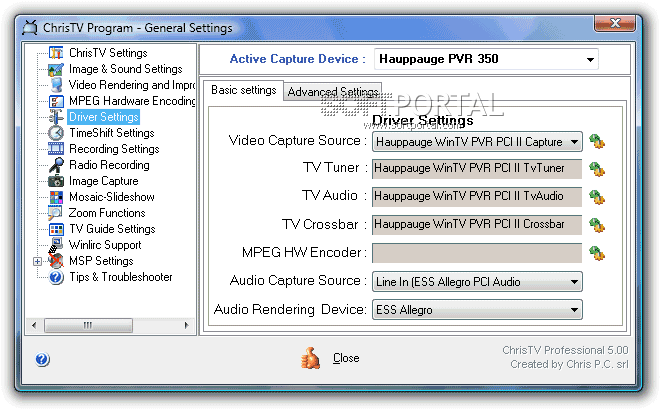Select Radio Recording in the tree

coord(109,165)
